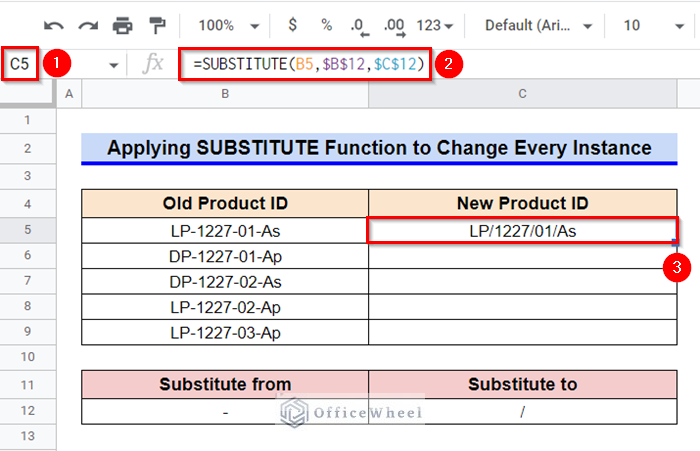Select row 9 header
700x451 pixels.
pos(28,332)
